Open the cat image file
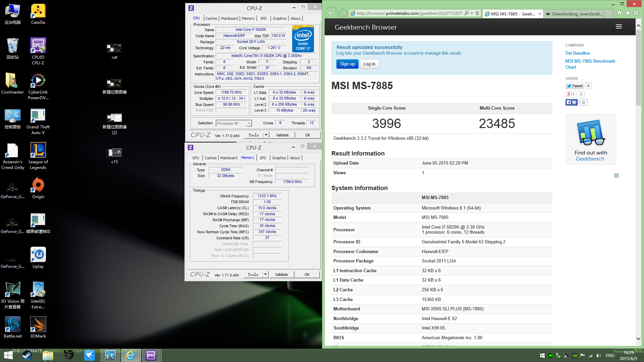Image resolution: width=644 pixels, height=362 pixels. click(x=114, y=51)
